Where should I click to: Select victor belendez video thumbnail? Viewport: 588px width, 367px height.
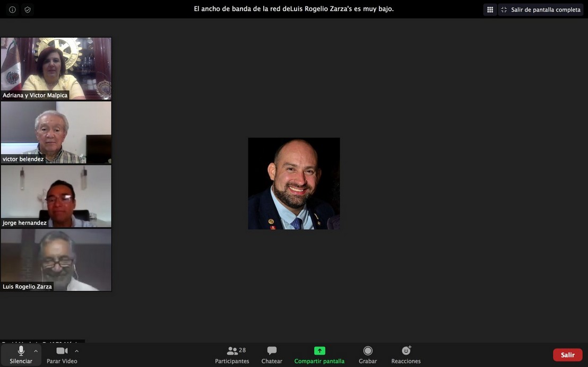(56, 132)
